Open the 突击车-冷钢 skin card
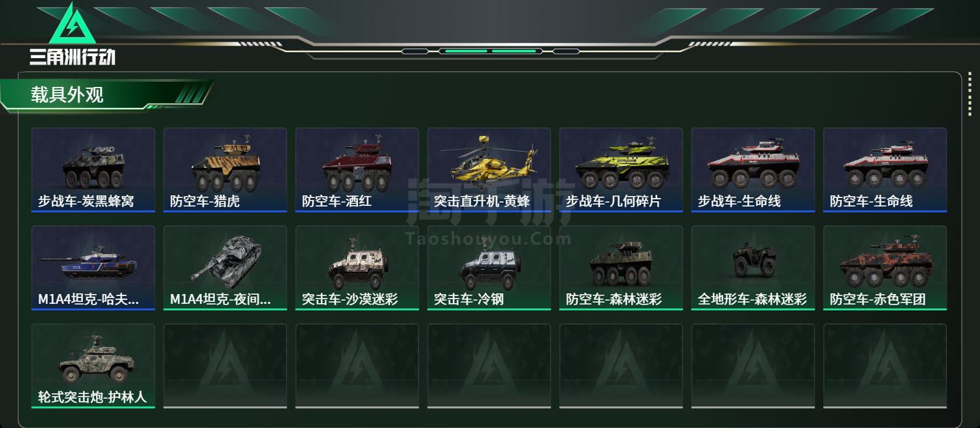This screenshot has height=428, width=980. tap(489, 268)
